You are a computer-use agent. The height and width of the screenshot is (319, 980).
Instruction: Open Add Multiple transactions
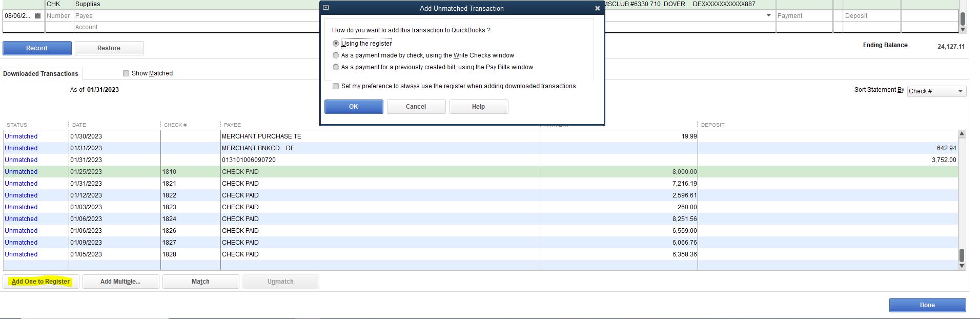(120, 282)
